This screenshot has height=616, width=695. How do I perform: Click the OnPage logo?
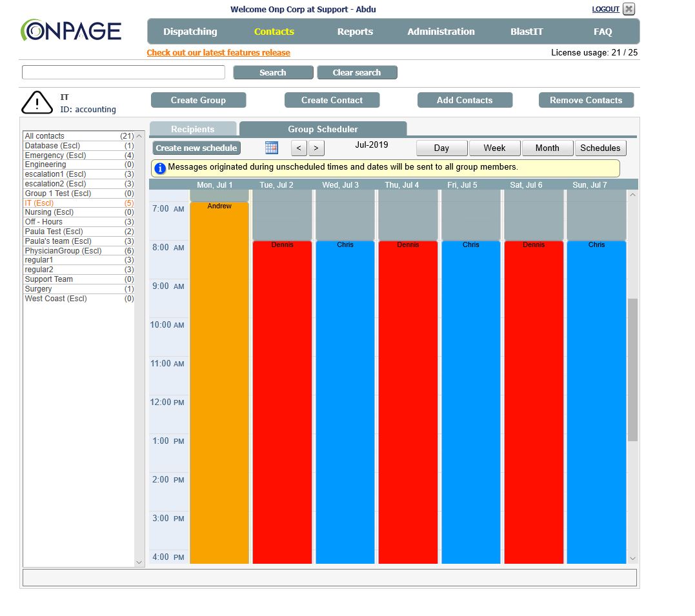coord(71,30)
